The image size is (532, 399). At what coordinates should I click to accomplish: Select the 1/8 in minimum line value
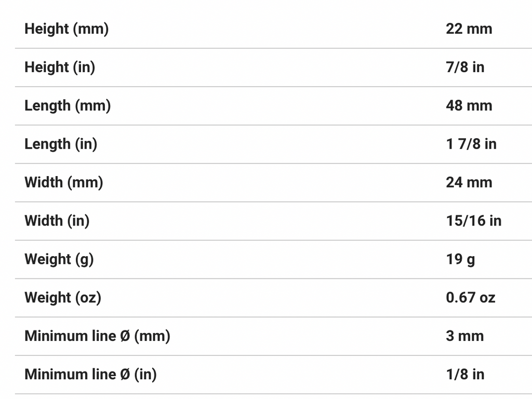tap(465, 375)
